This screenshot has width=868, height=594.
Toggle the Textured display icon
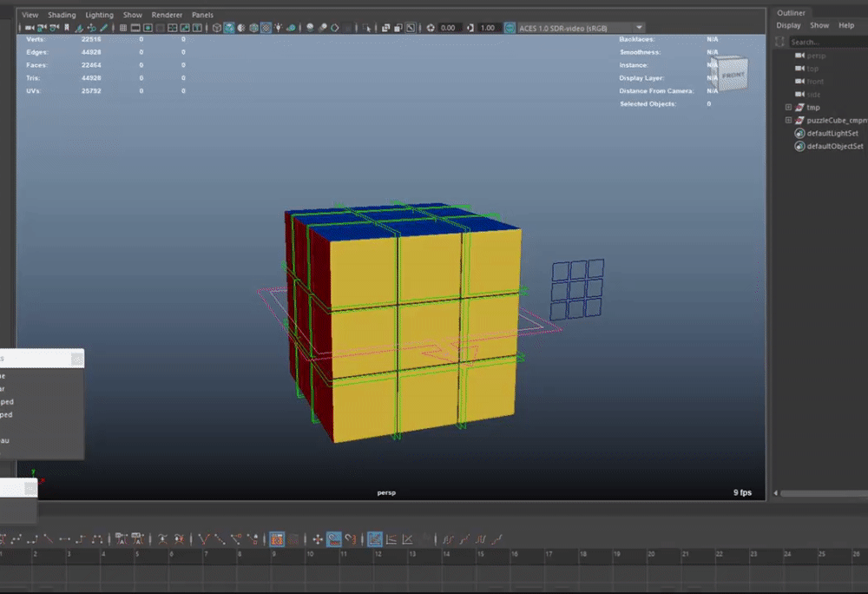[266, 28]
